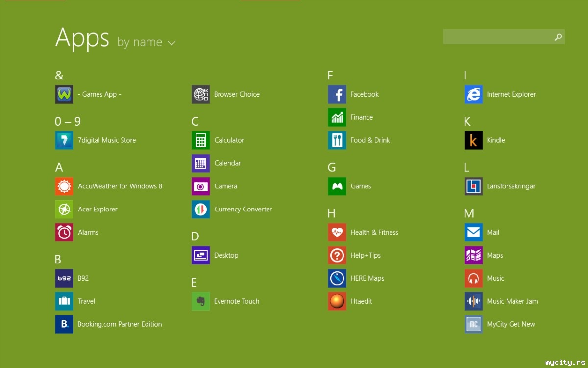Click the Health & Fitness heart icon
The height and width of the screenshot is (368, 588).
point(337,232)
